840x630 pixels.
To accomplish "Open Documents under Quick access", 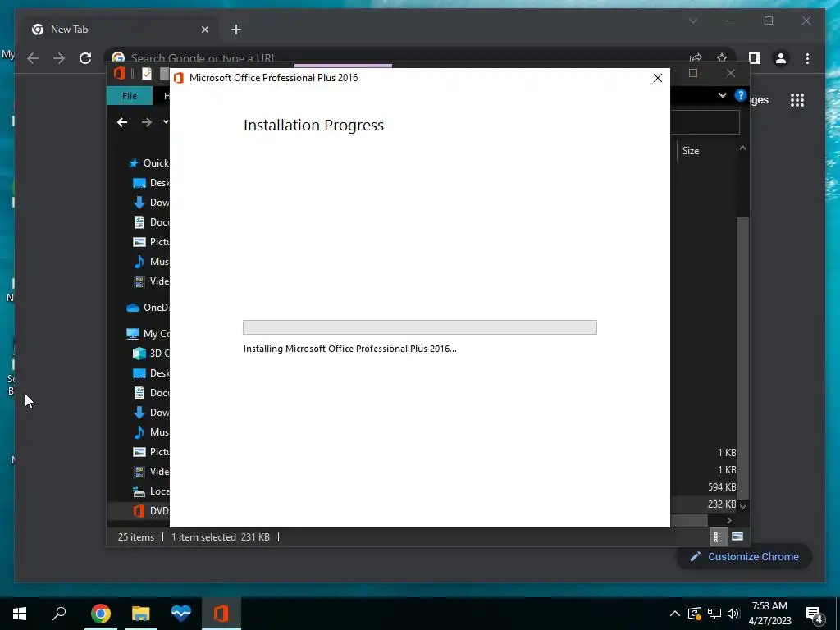I will point(151,221).
